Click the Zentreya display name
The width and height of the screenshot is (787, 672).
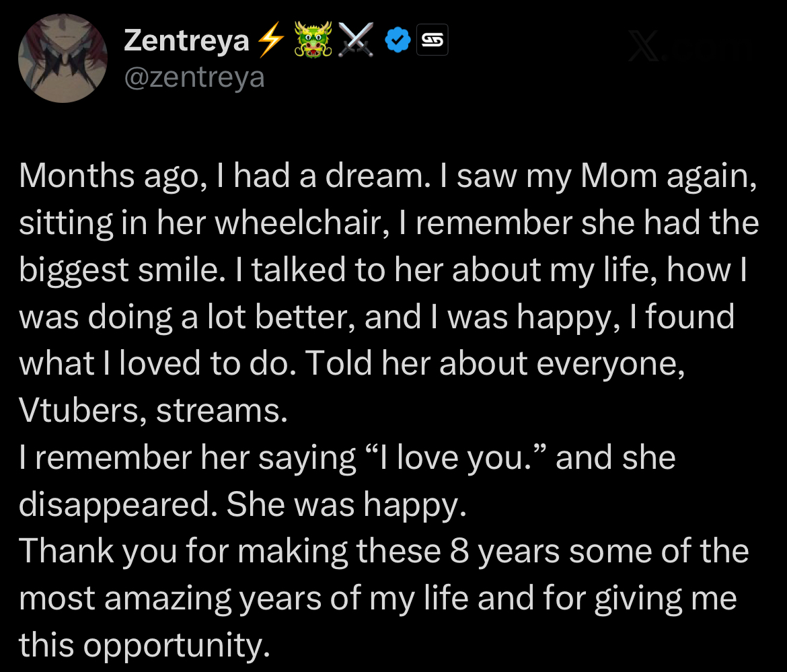186,42
